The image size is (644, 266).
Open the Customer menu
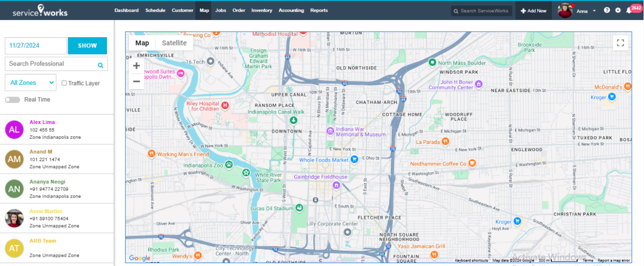[182, 10]
